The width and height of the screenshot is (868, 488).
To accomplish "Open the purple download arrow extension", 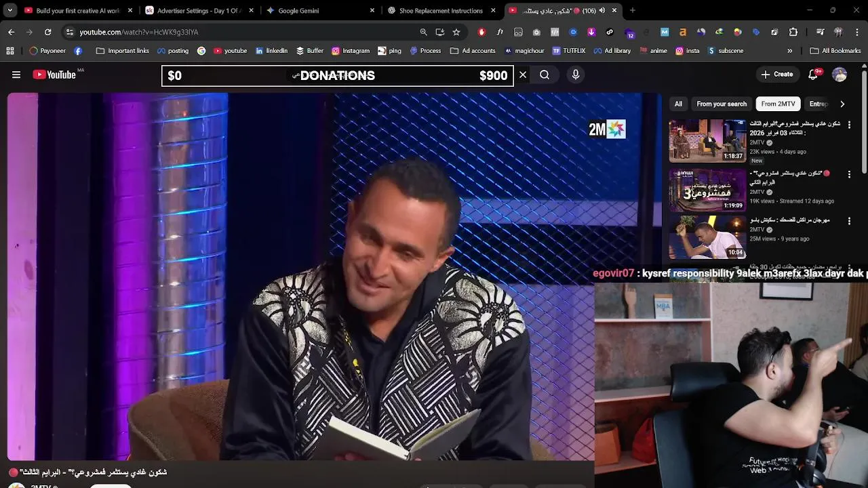I will point(591,32).
